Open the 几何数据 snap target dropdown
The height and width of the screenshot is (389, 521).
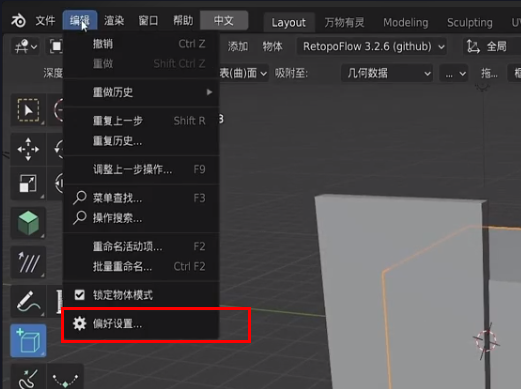pos(387,73)
